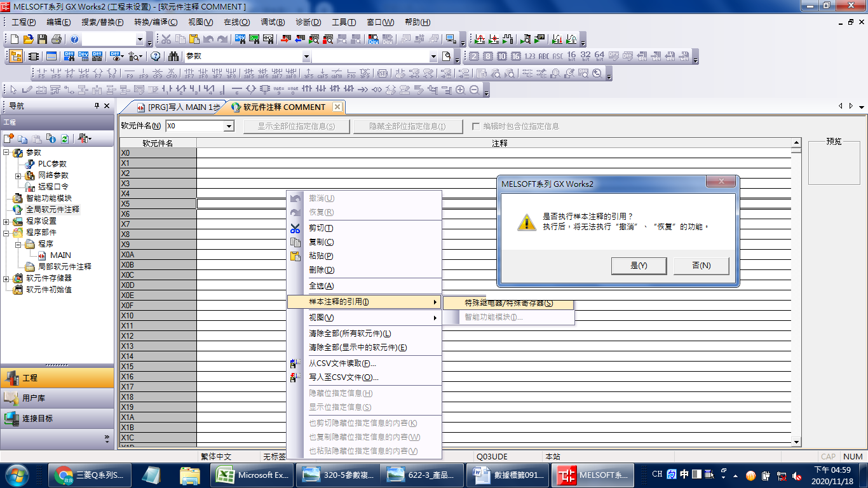Viewport: 868px width, 488px height.
Task: Open the 参数 search combo box dropdown
Action: click(x=306, y=56)
